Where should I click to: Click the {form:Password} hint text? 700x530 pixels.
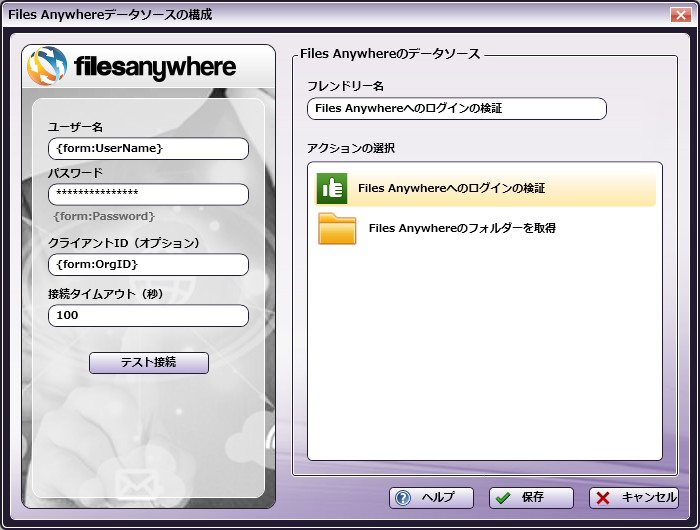[x=104, y=217]
